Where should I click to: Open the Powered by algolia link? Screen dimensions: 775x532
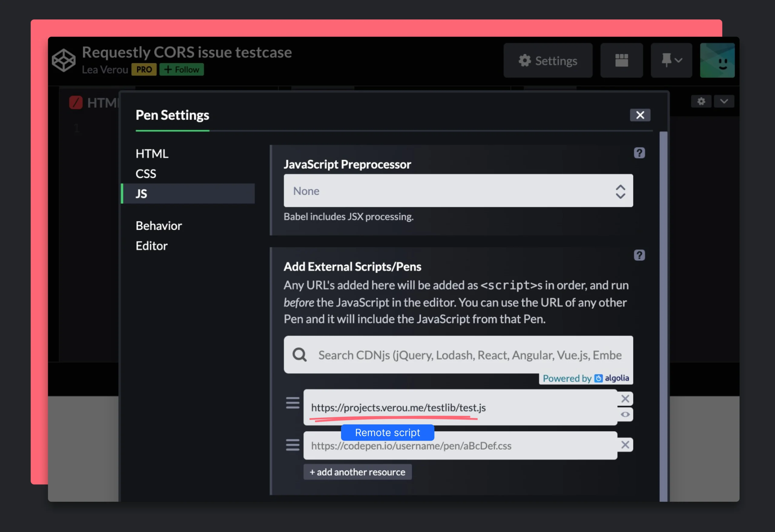coord(586,378)
